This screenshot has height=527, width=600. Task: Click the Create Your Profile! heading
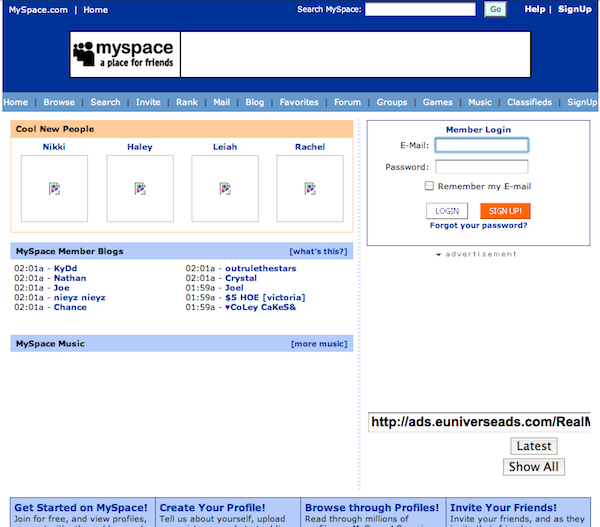pos(212,507)
